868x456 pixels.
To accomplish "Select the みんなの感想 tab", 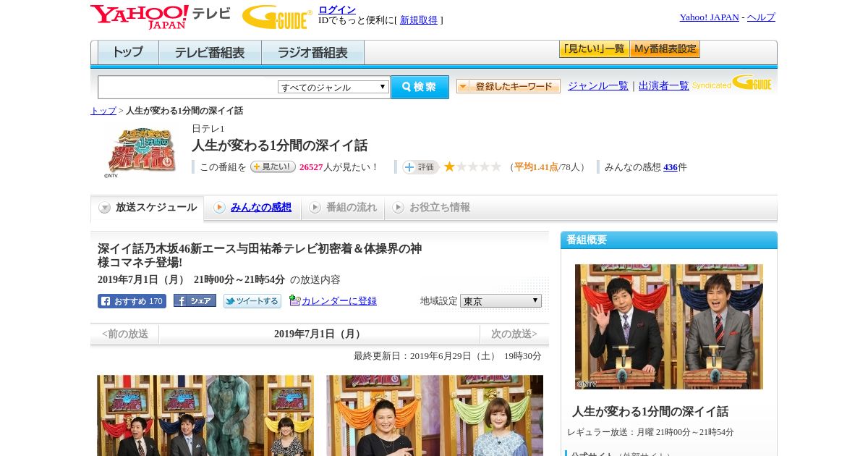I will (x=253, y=208).
